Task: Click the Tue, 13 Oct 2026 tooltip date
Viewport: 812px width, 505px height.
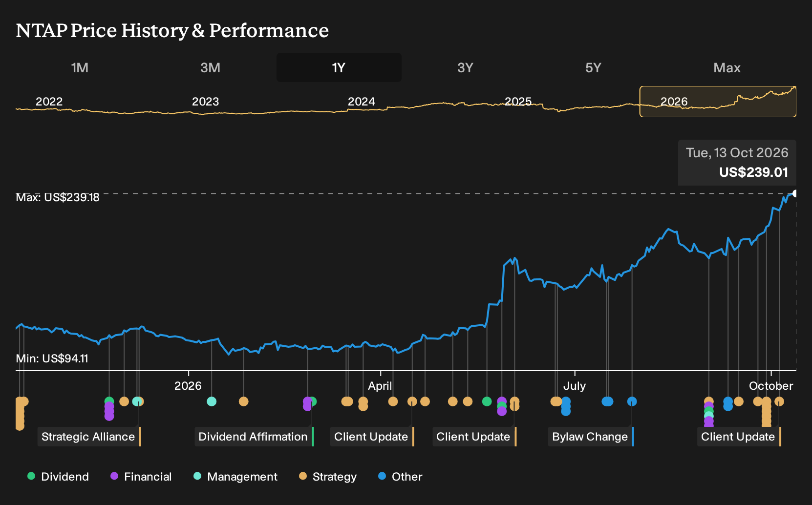Action: click(737, 153)
